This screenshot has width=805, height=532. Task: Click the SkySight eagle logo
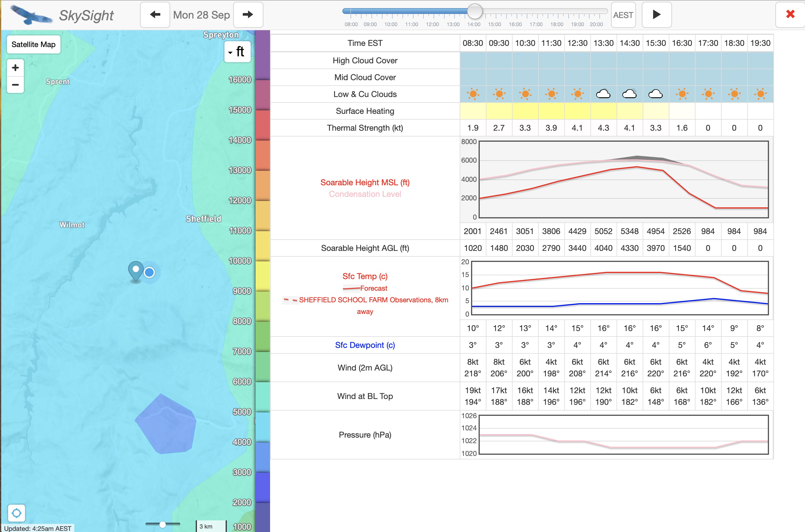point(31,15)
